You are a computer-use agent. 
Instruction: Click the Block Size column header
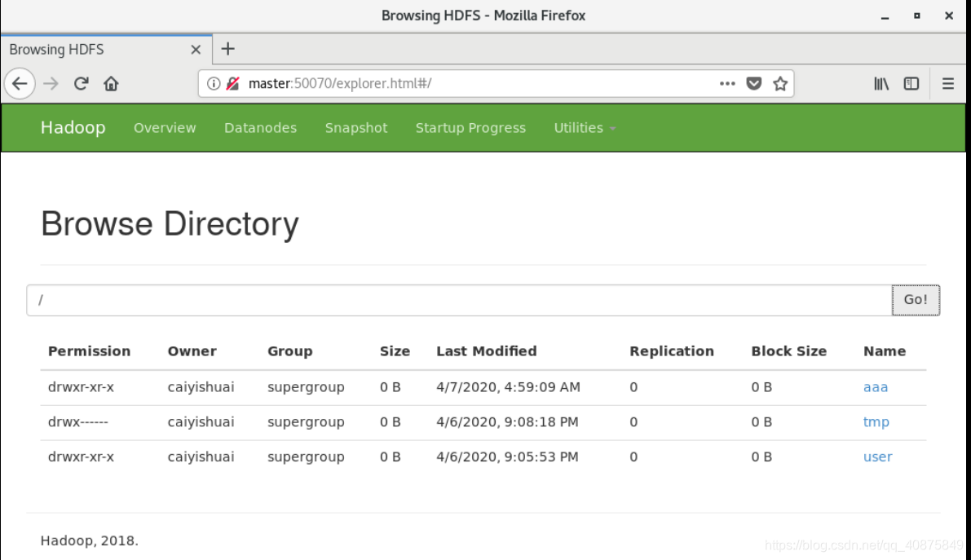(x=789, y=351)
